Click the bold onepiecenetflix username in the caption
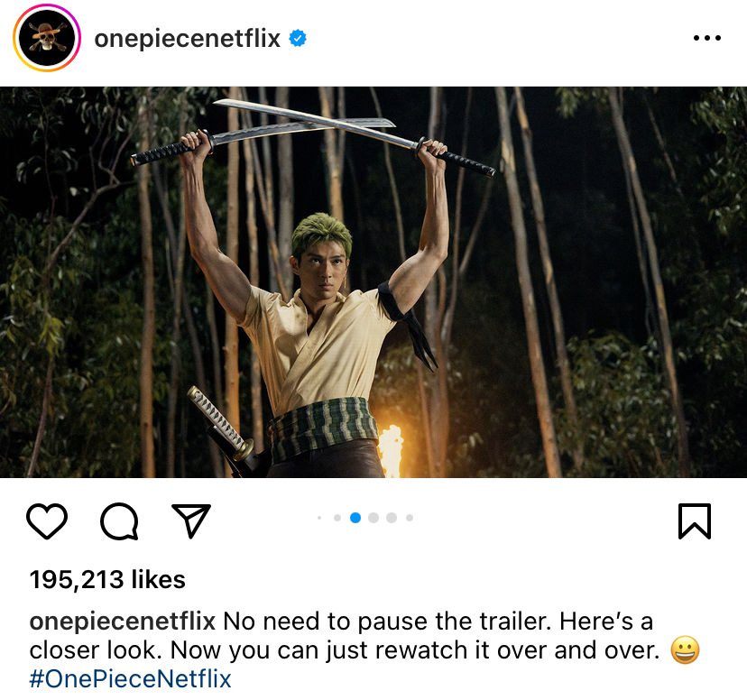Viewport: 747px width, 700px height. [x=123, y=622]
